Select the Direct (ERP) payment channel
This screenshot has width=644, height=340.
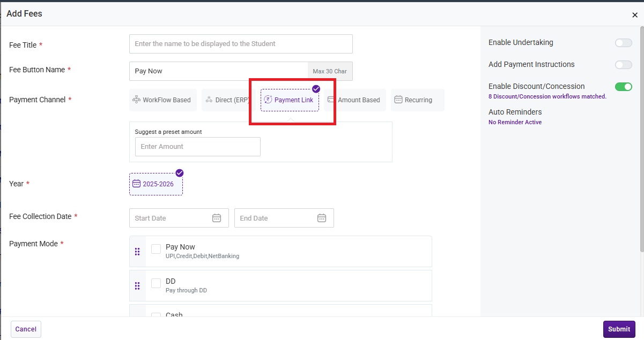point(226,100)
